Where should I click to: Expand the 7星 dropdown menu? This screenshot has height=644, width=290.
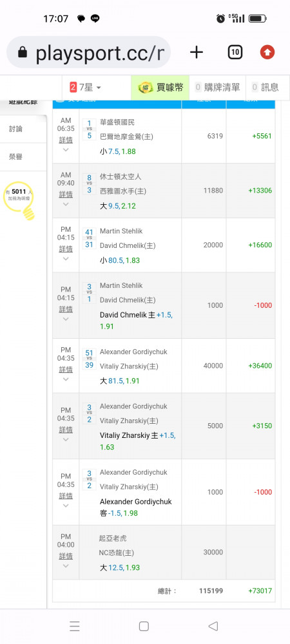point(86,87)
